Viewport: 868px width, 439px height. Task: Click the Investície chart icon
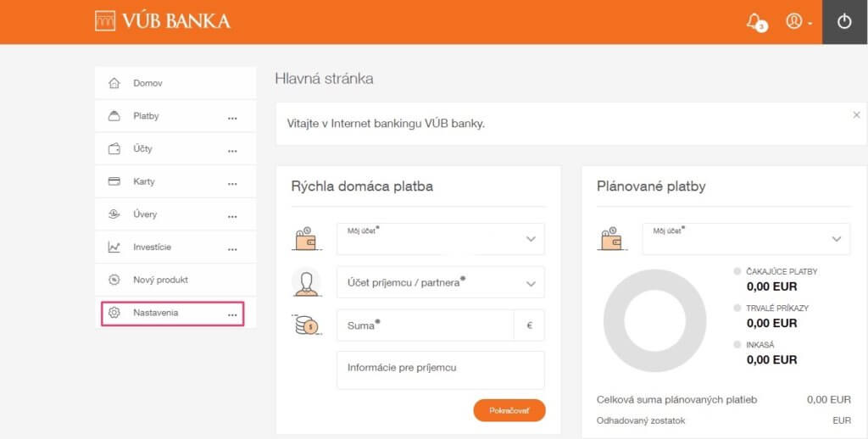point(114,247)
